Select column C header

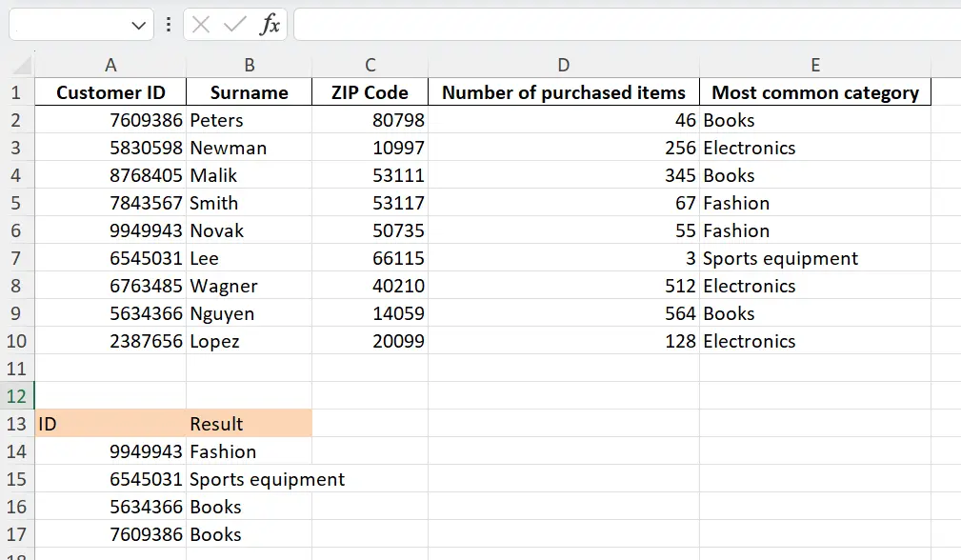[370, 65]
